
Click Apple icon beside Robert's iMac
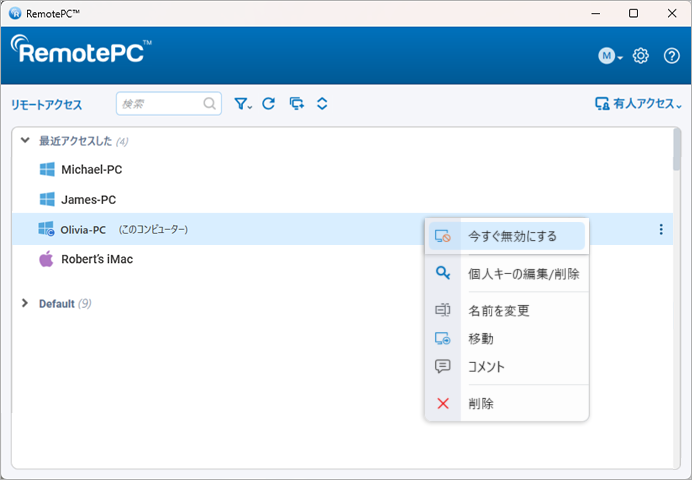[46, 259]
